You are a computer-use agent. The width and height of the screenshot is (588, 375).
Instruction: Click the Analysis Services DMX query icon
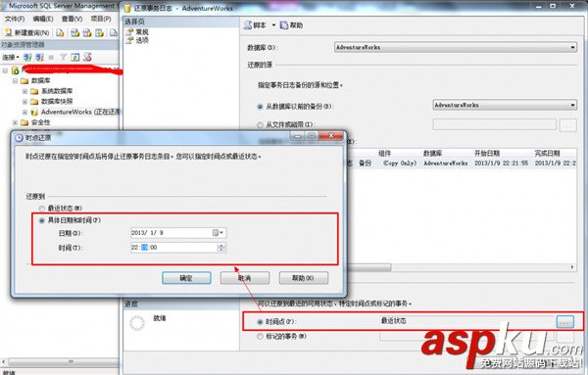tap(87, 33)
